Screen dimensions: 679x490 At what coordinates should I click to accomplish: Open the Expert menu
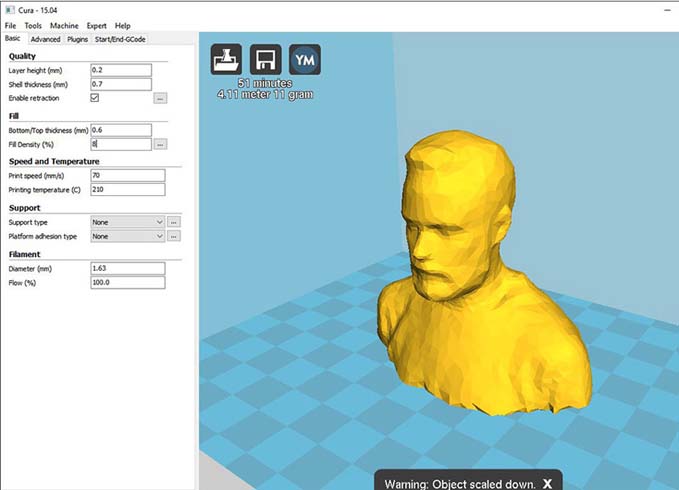pos(96,26)
